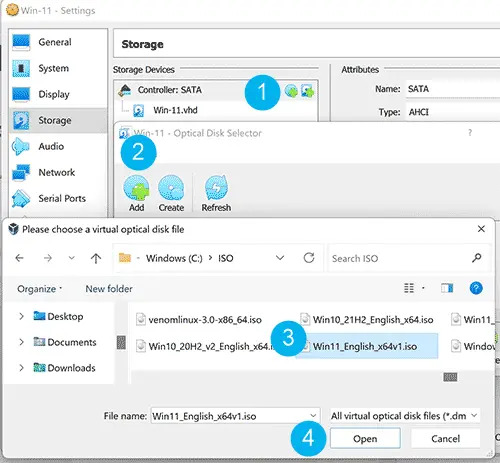Select venomlinux-3.0-x86_64.iso file
500x463 pixels.
tap(199, 320)
